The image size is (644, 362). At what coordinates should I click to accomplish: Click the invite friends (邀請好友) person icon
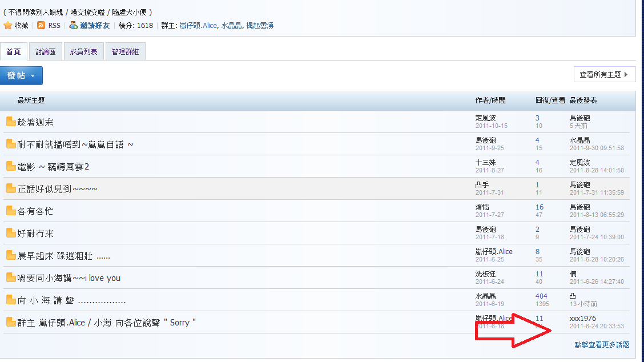[74, 26]
